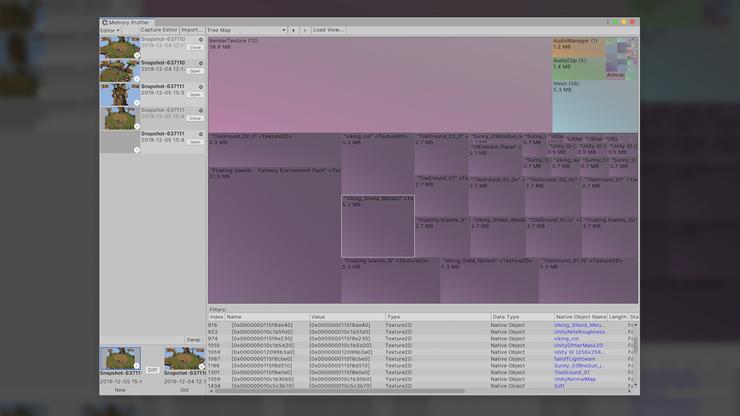Click platform badge on Old snapshot thumbnail
Screen dimensions: 740x416
pos(202,366)
